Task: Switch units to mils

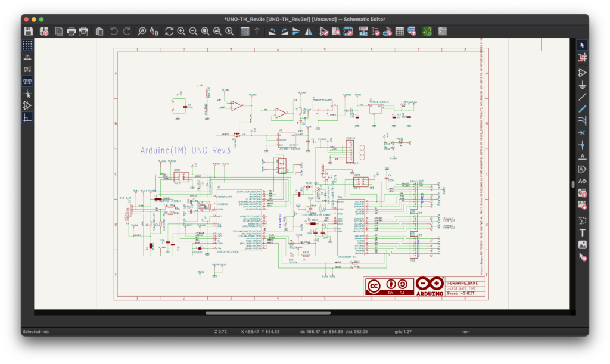Action: click(27, 69)
